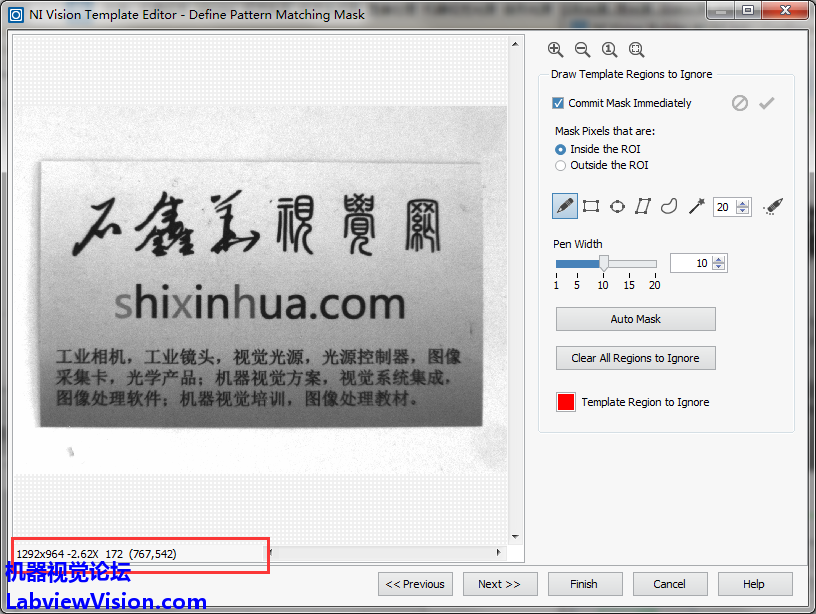The image size is (816, 614).
Task: Select Inside the ROI option
Action: coord(560,149)
